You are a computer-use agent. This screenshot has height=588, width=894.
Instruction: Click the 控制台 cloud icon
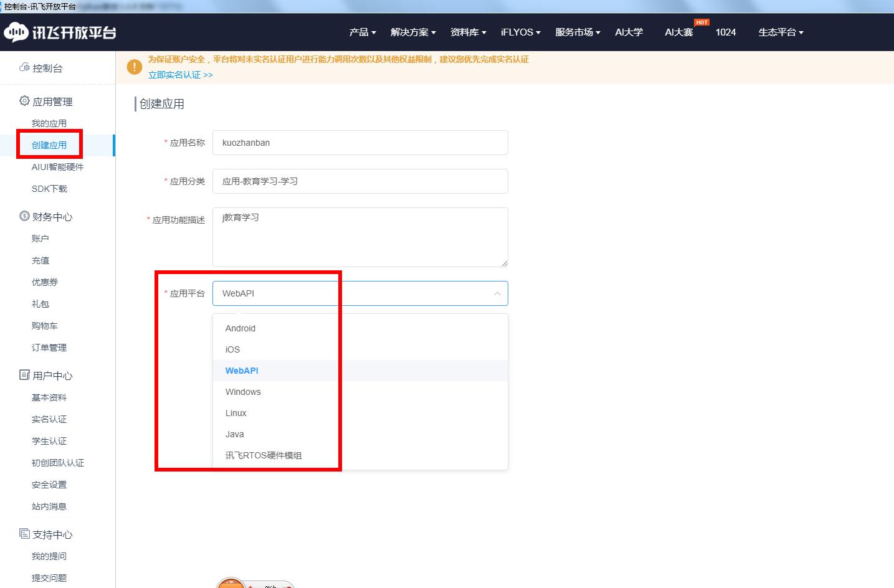pyautogui.click(x=24, y=67)
